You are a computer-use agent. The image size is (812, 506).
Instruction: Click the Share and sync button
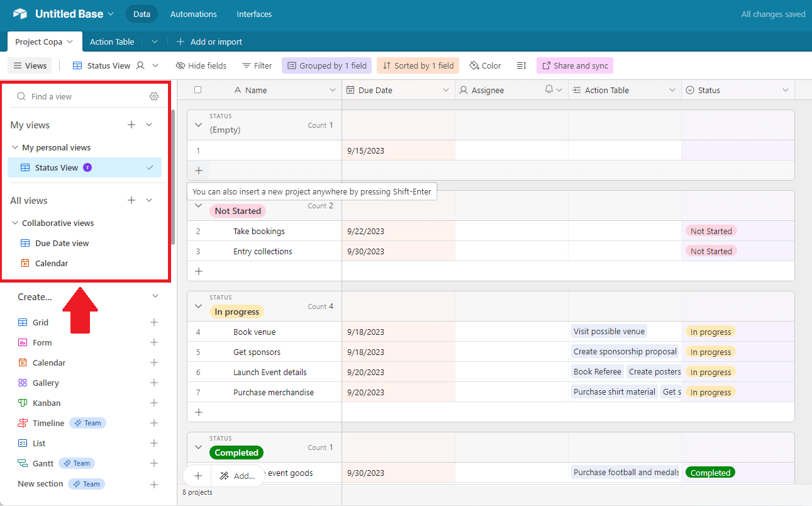pos(574,65)
